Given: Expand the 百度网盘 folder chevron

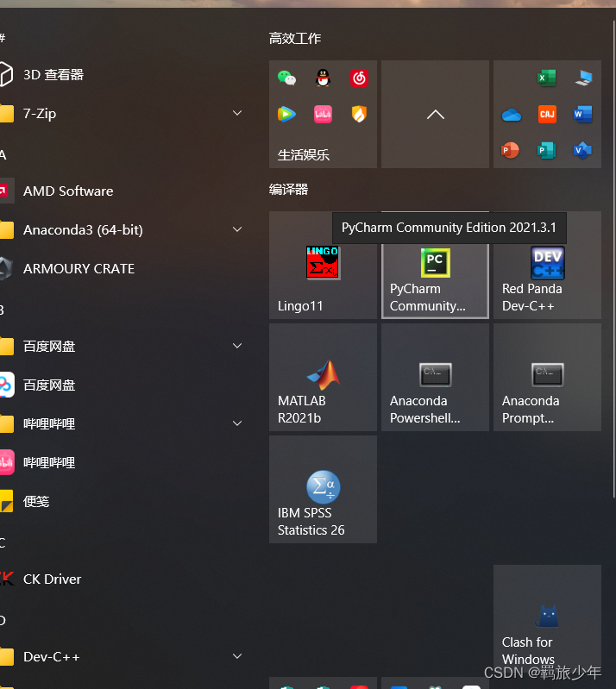Looking at the screenshot, I should pyautogui.click(x=237, y=346).
